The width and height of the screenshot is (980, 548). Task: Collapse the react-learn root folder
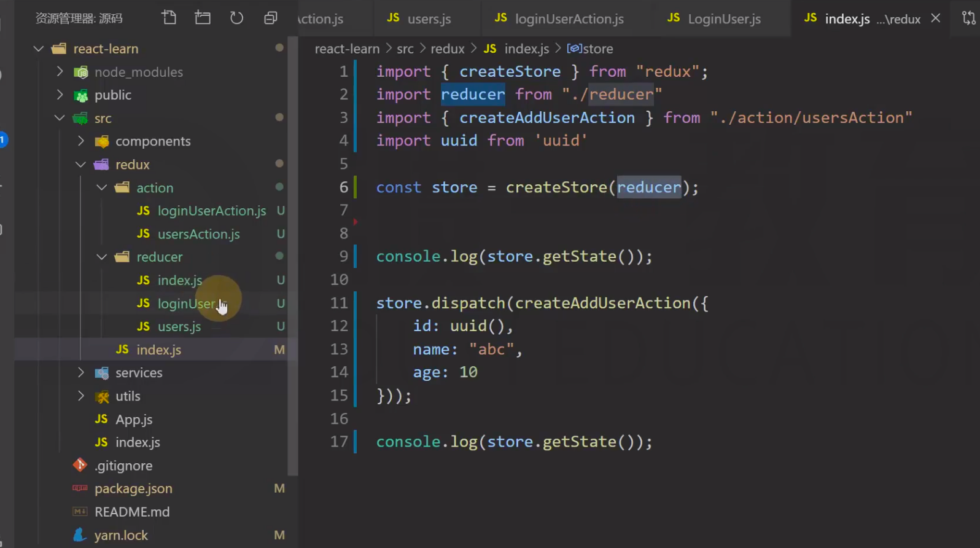tap(39, 49)
